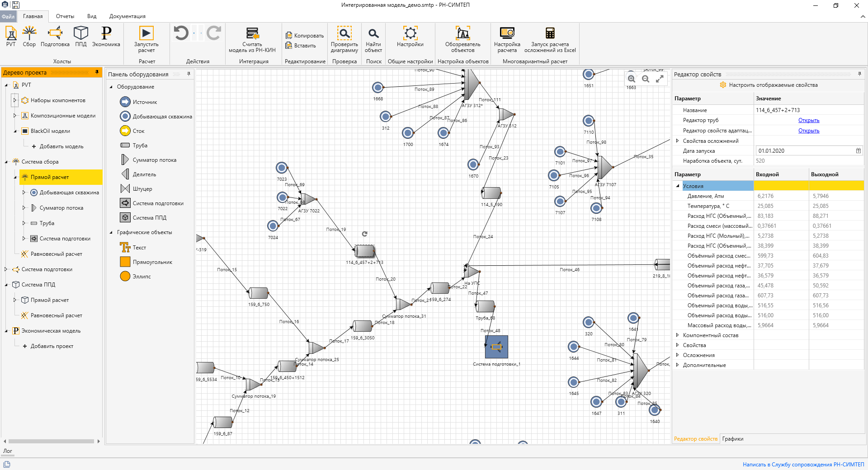Paste with Вставить button
This screenshot has width=868, height=470.
301,45
